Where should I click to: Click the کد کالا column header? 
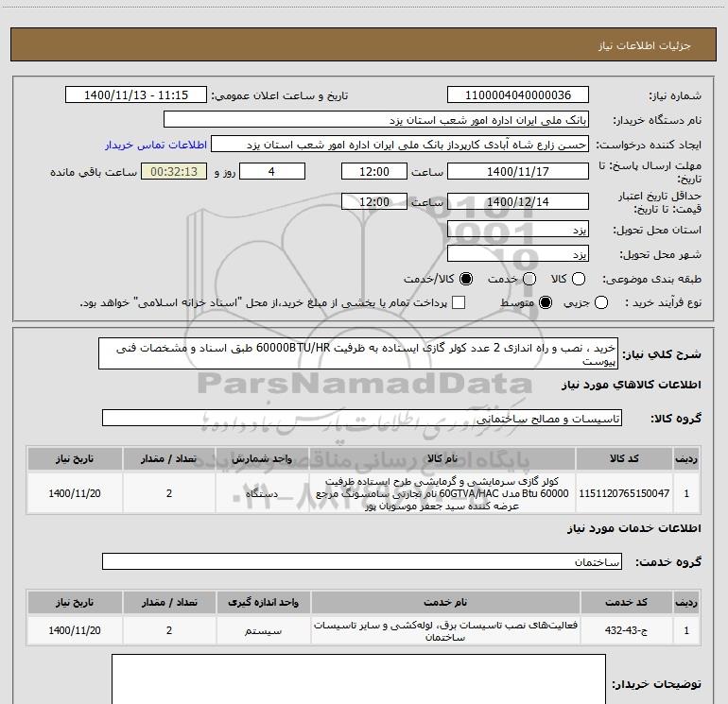point(624,458)
